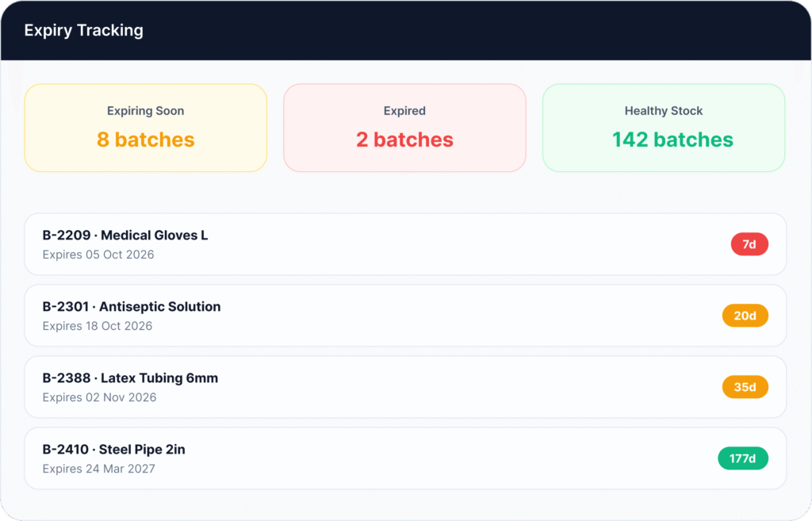This screenshot has height=521, width=812.
Task: Open batch B-2301 Antiseptic Solution
Action: click(405, 316)
